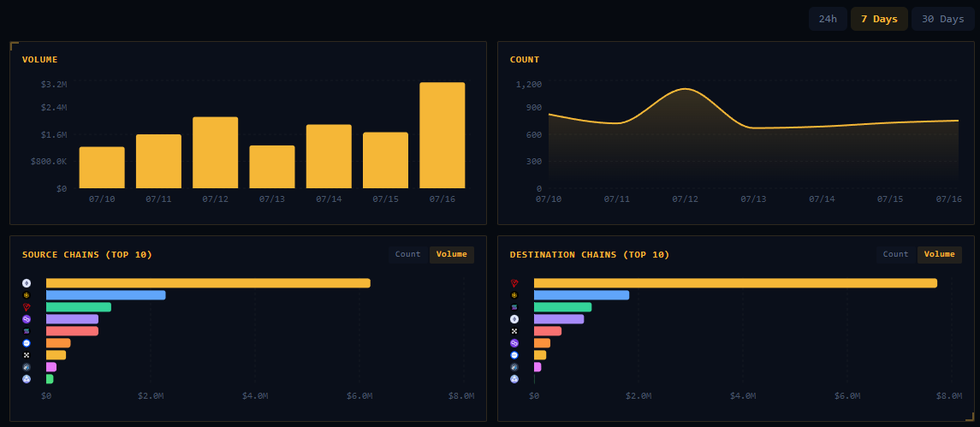Click the purple Ethereum bar in Destination Chains
Image resolution: width=980 pixels, height=427 pixels.
(560, 319)
